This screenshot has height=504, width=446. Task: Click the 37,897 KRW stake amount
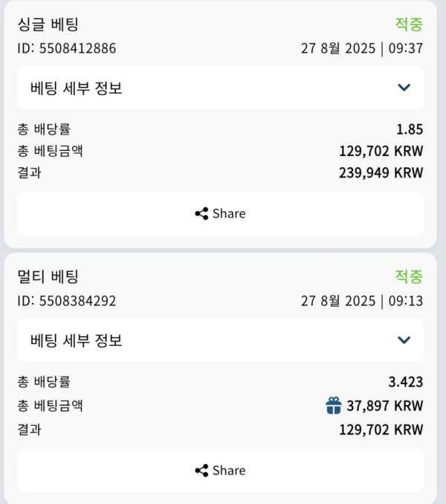pyautogui.click(x=384, y=406)
